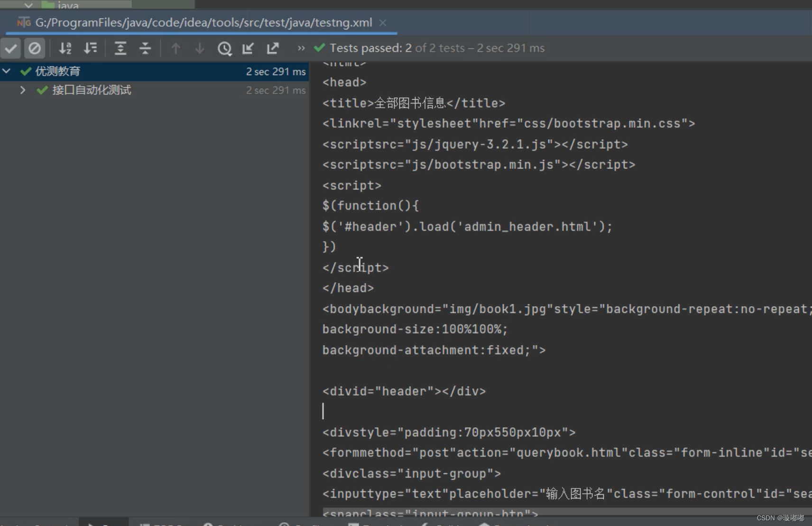Toggle the Show Passed tests checkmark button
The width and height of the screenshot is (812, 526).
click(11, 48)
